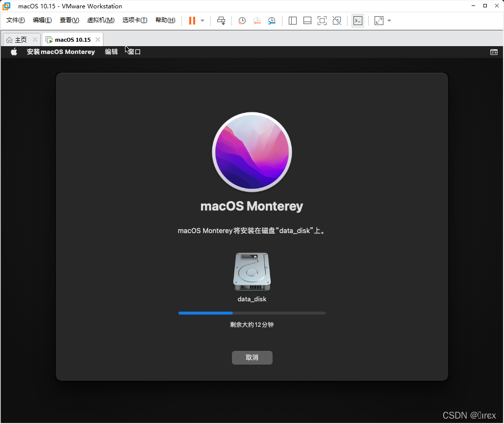Click the VMware Workstation title bar icon
This screenshot has width=504, height=424.
tap(6, 6)
